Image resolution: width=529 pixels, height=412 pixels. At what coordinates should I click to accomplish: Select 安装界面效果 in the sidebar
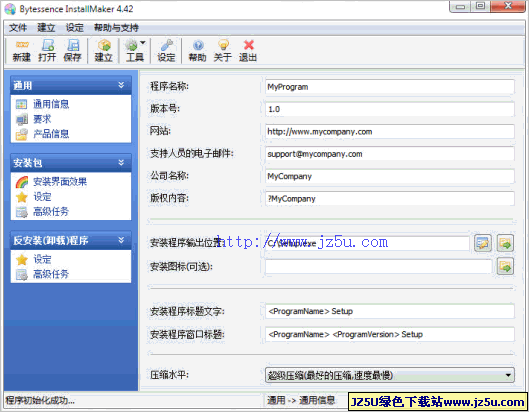click(60, 182)
